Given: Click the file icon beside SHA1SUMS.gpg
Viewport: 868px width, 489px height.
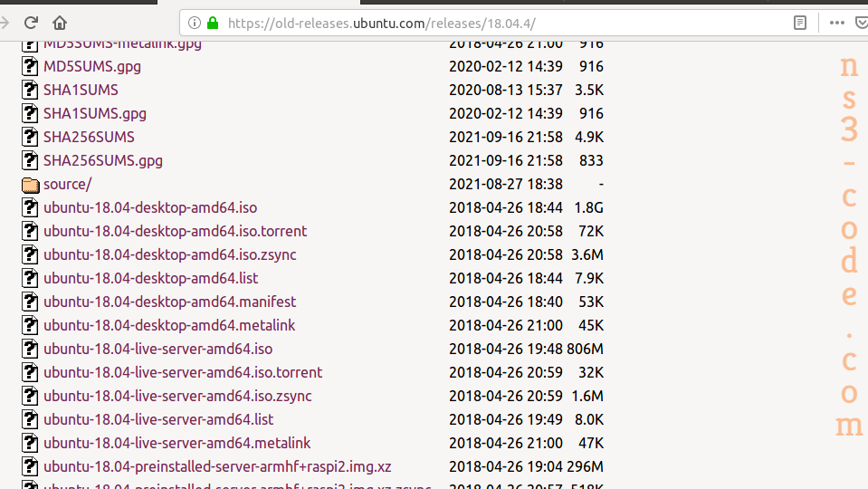Looking at the screenshot, I should 30,113.
